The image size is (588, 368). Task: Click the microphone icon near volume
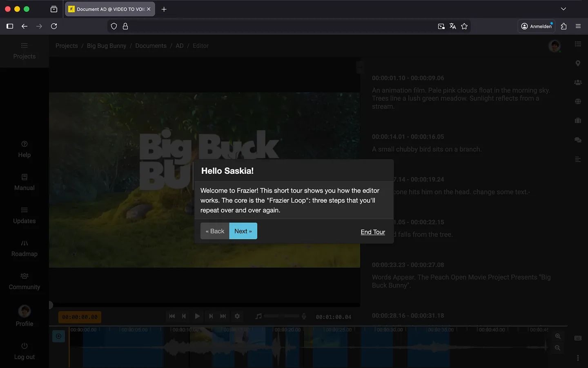click(304, 316)
